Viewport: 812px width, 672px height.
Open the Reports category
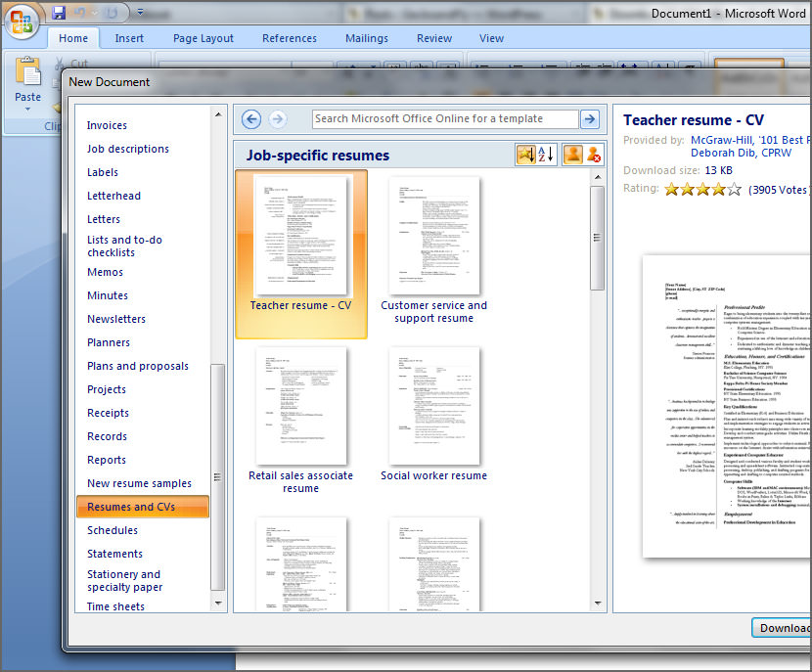pyautogui.click(x=107, y=460)
